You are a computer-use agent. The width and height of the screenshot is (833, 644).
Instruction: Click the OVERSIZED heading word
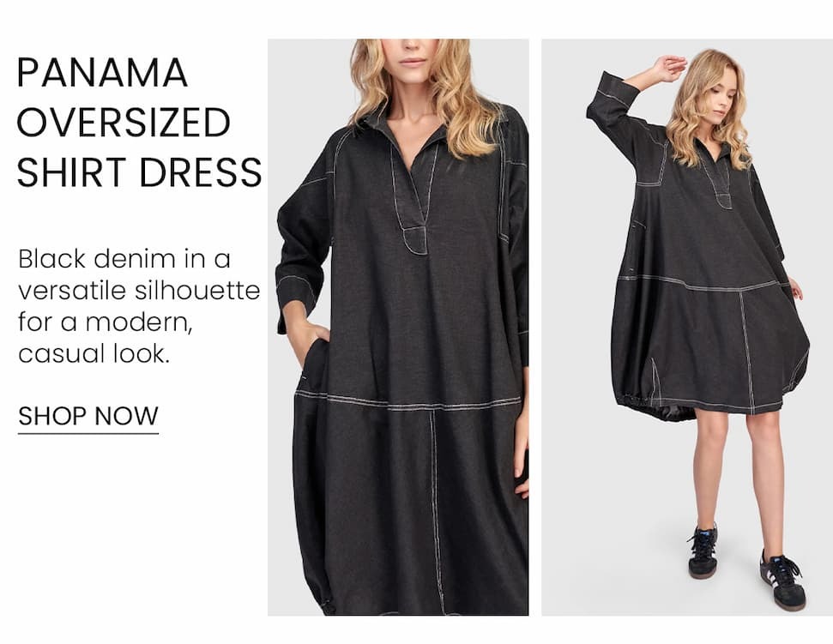(x=124, y=122)
